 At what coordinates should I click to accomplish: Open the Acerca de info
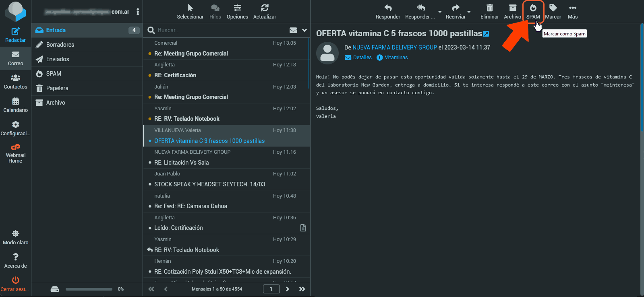15,261
